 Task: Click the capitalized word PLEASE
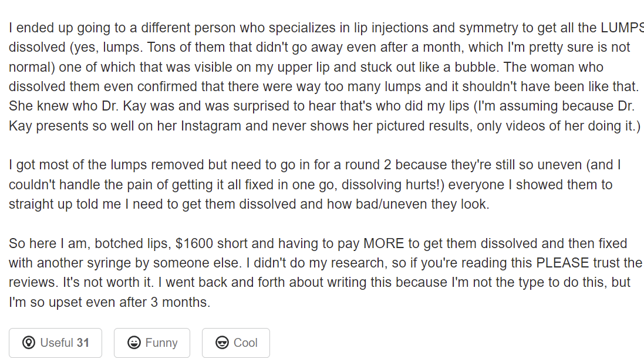562,263
